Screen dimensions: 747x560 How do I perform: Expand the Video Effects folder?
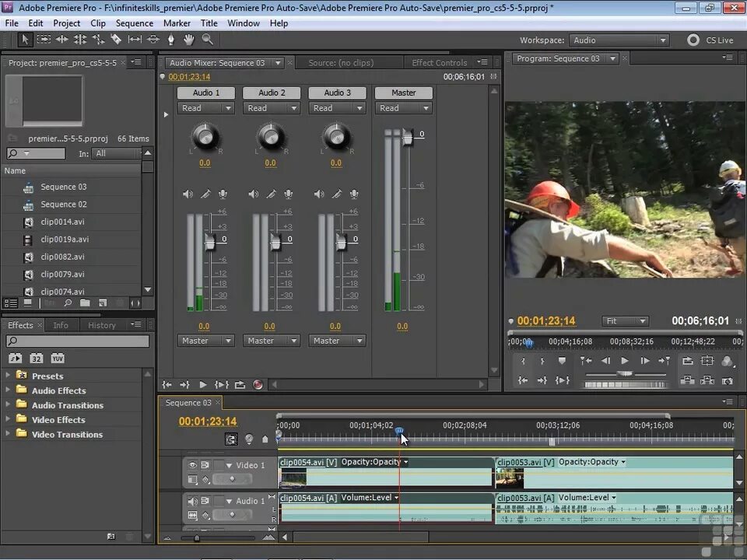pos(9,420)
